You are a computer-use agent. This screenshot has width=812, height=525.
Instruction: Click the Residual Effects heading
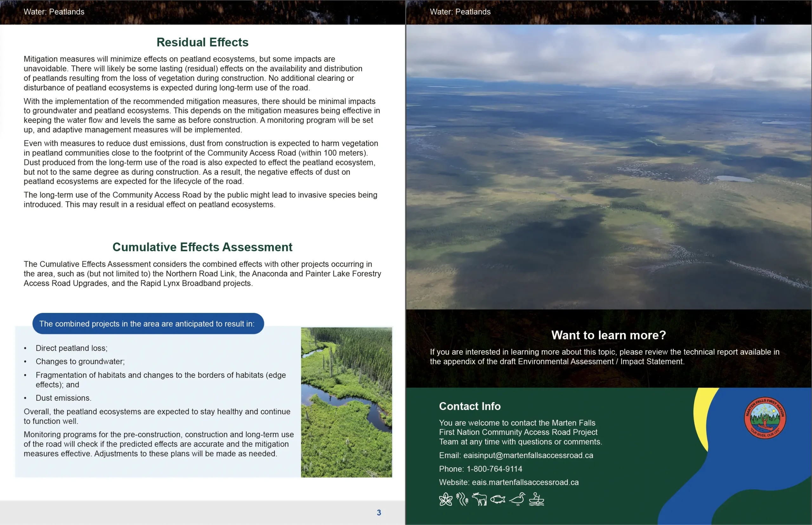(x=202, y=42)
